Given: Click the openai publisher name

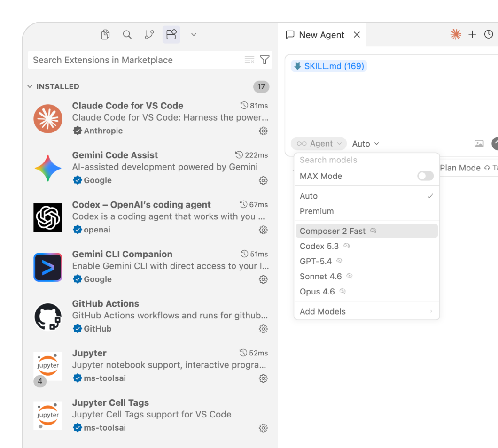Looking at the screenshot, I should (x=97, y=230).
